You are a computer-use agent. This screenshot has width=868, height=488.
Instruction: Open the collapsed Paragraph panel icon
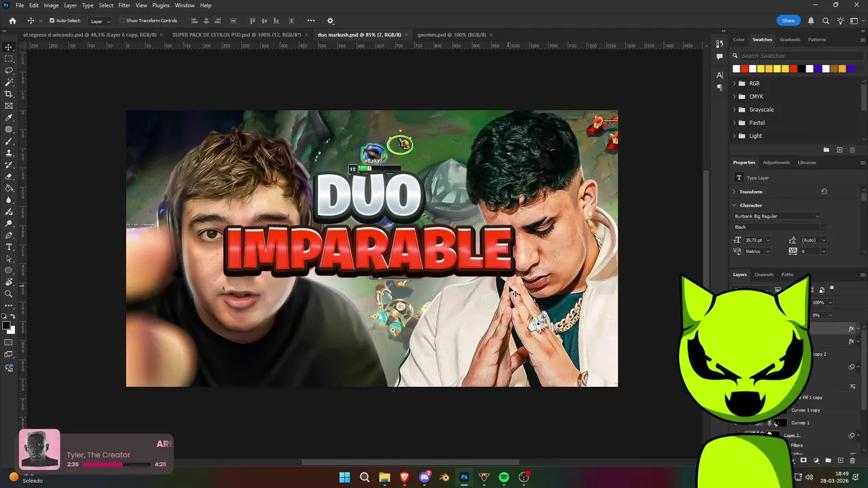(719, 87)
